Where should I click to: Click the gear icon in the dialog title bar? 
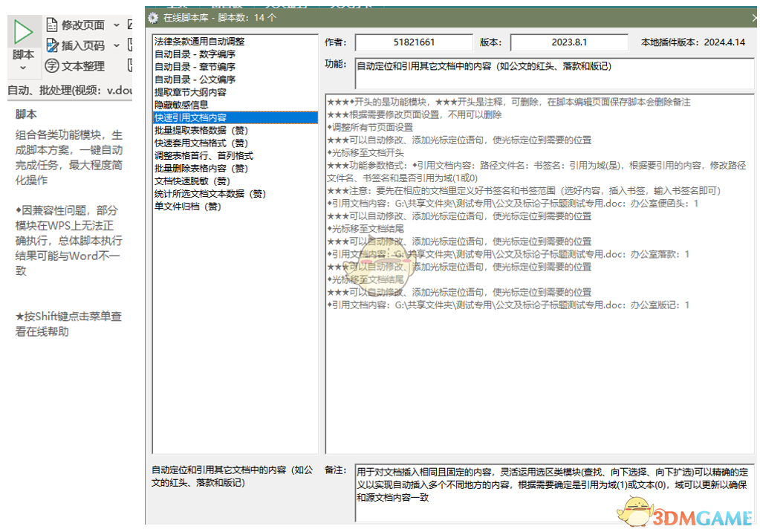tap(153, 17)
